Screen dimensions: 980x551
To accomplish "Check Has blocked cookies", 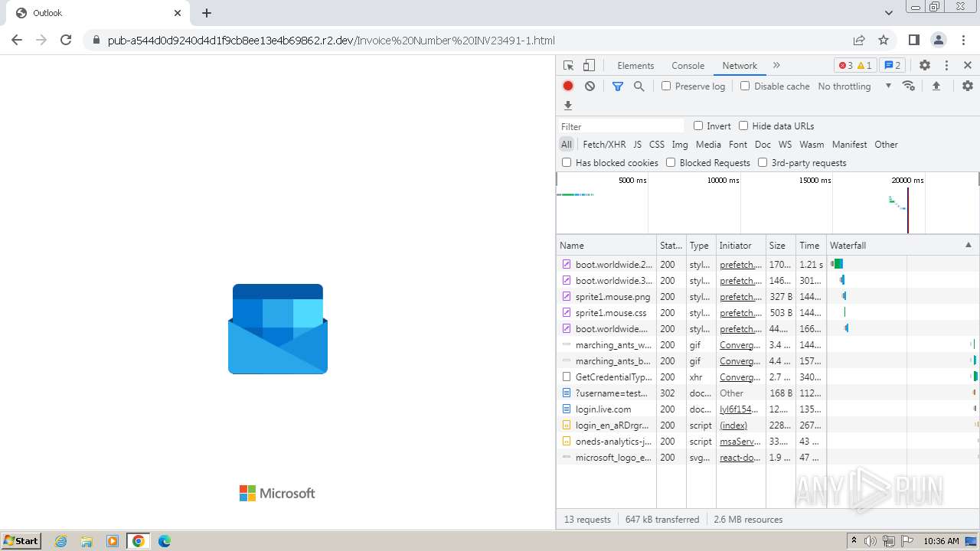I will pos(567,162).
